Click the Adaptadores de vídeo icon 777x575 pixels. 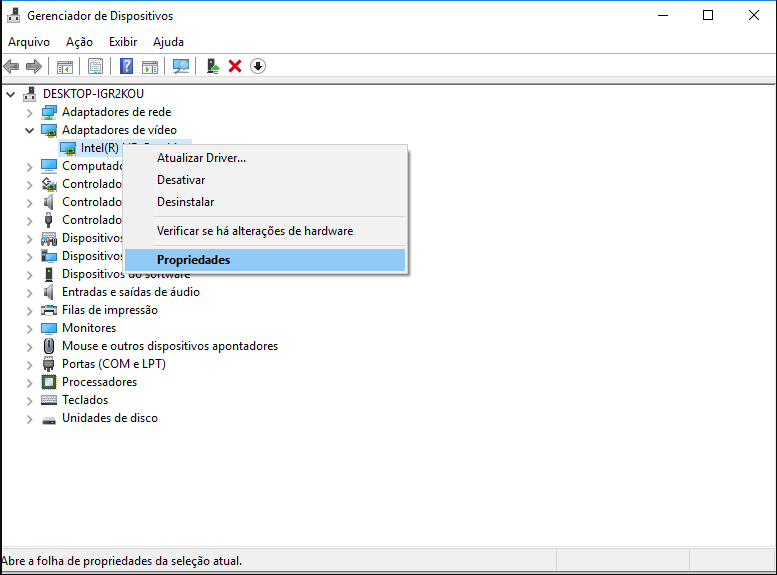tap(49, 130)
